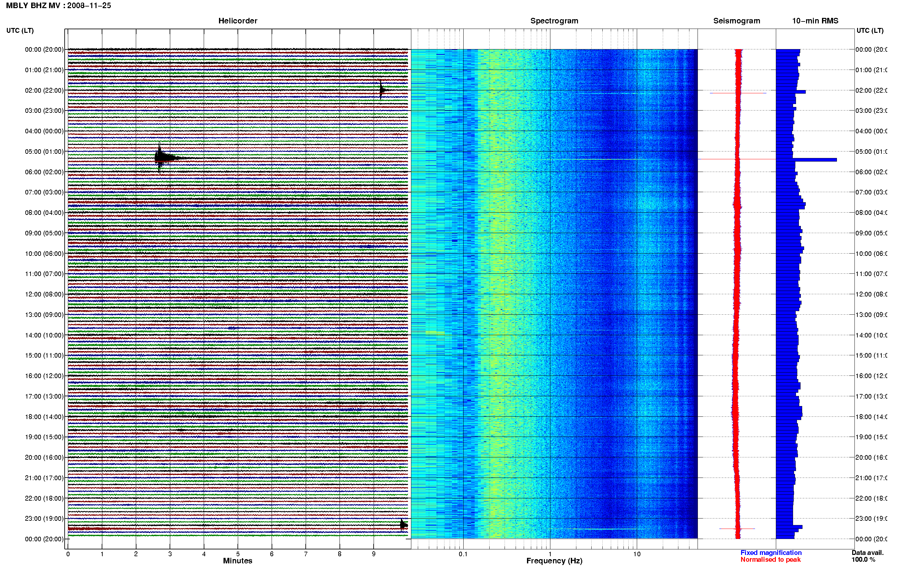The image size is (924, 578).
Task: Click the left time label '00:00 (20:00)' at top
Action: click(44, 49)
